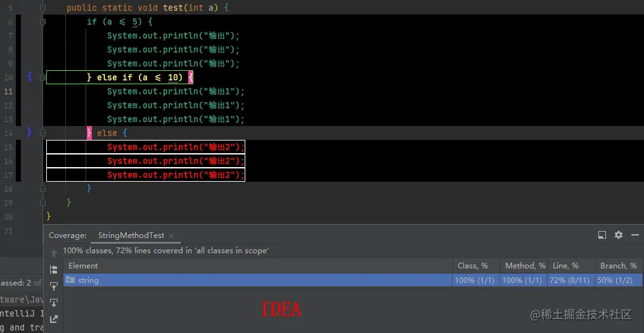Collapse the else block fold marker on line 14
The image size is (644, 333).
[42, 133]
